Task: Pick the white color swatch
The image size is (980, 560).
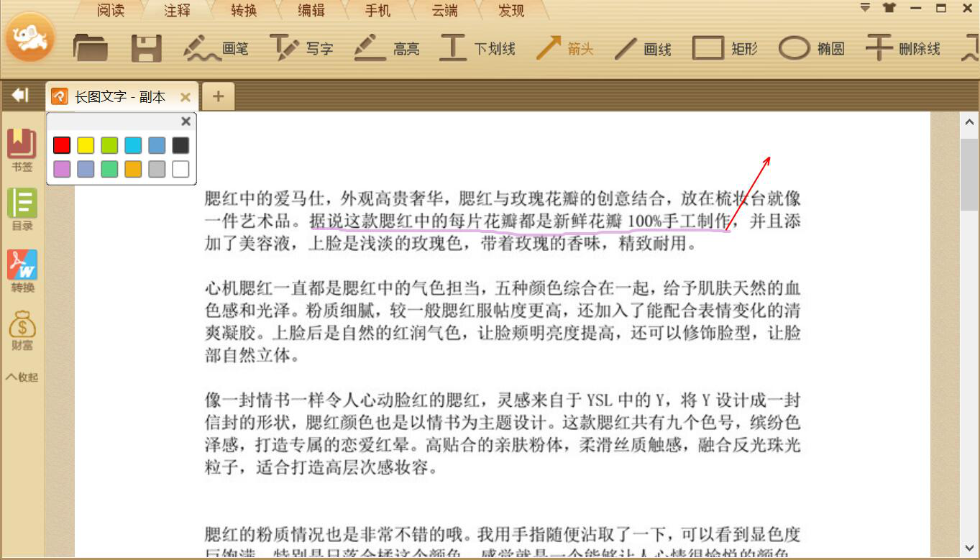Action: click(x=180, y=169)
